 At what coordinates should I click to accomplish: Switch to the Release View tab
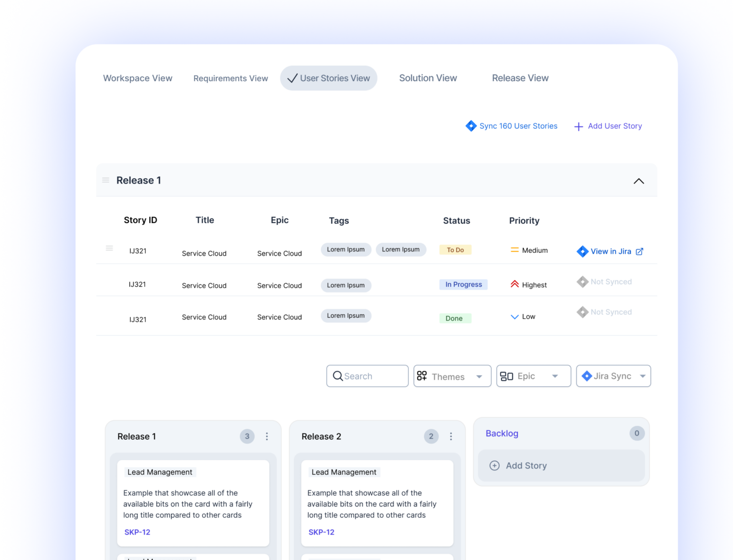pyautogui.click(x=520, y=78)
